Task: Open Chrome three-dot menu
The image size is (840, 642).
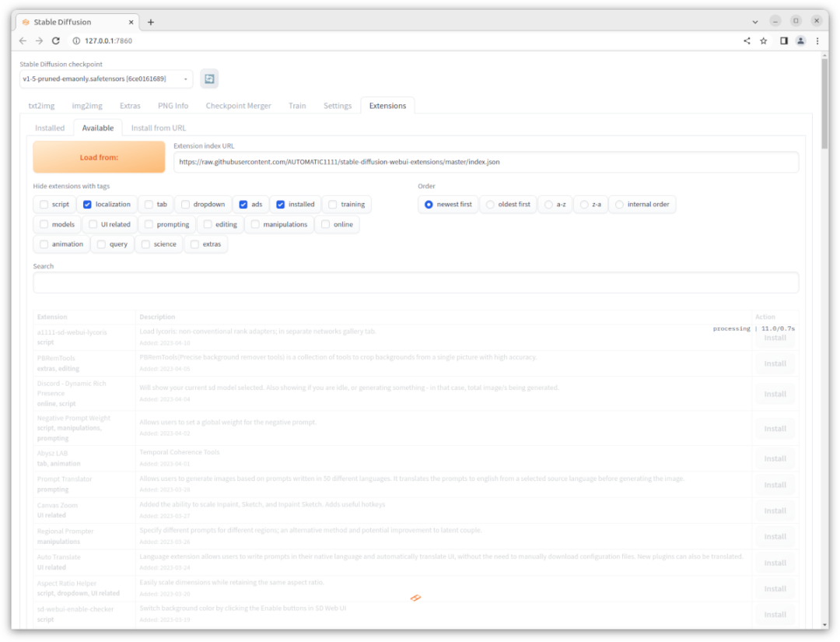Action: [817, 40]
